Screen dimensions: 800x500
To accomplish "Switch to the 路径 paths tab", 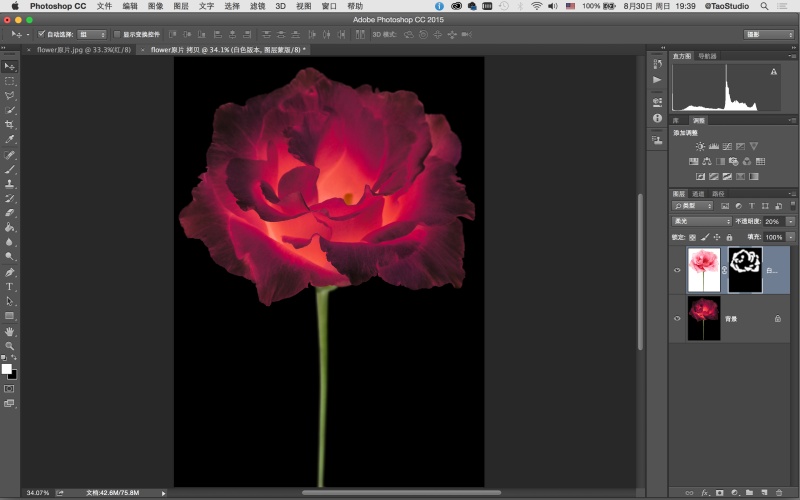I will click(718, 193).
